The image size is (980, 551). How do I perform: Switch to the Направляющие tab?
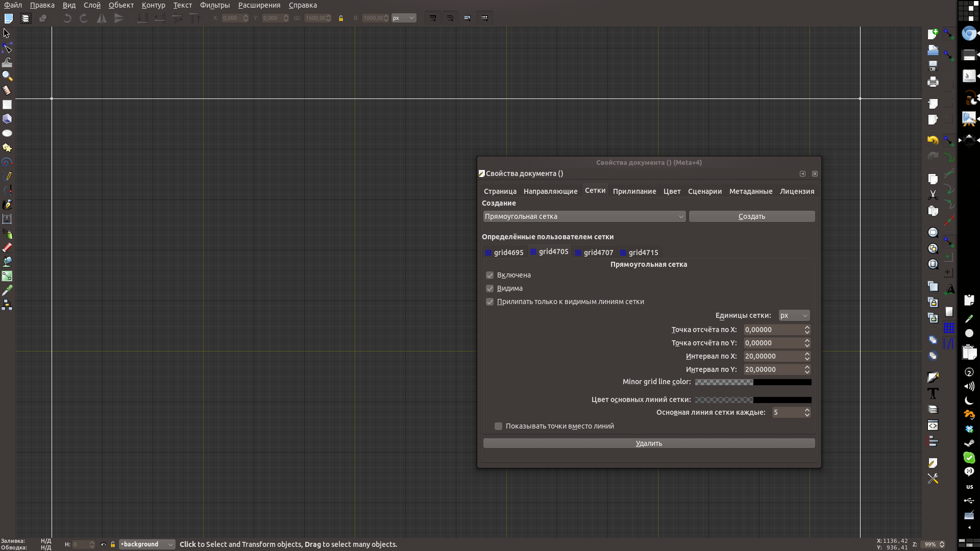point(550,191)
